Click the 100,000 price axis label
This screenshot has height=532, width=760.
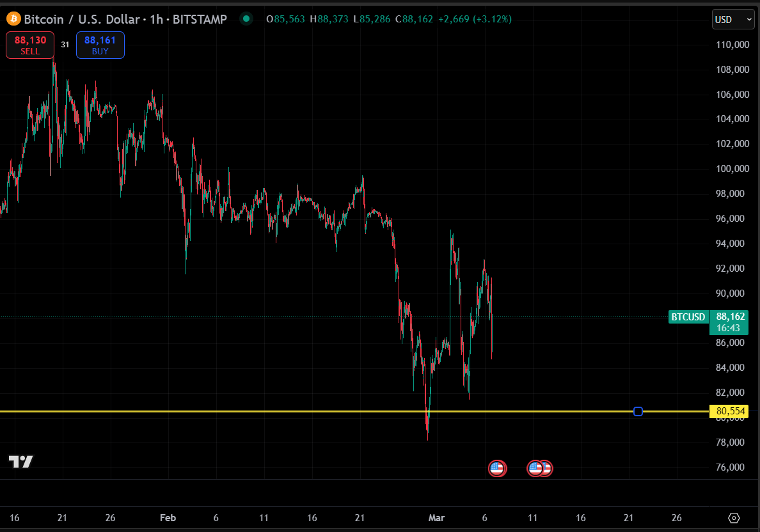point(732,169)
